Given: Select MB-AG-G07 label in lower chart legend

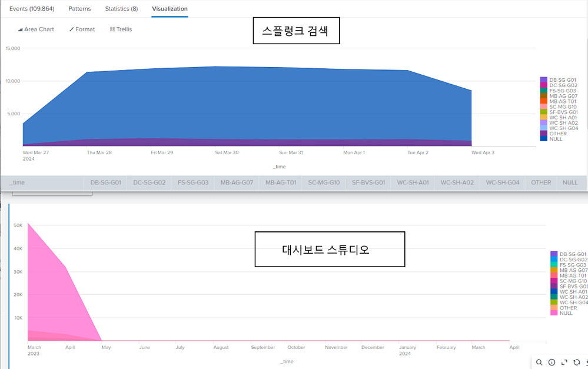Looking at the screenshot, I should point(574,270).
